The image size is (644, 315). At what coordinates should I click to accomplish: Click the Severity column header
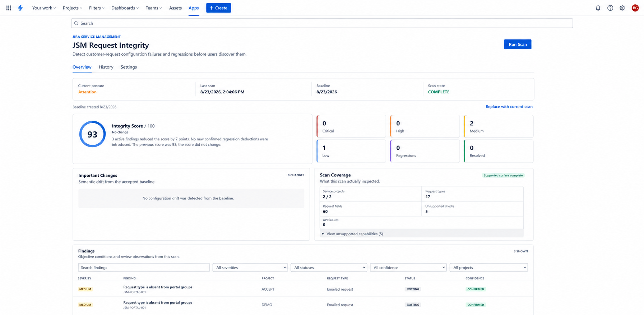click(84, 278)
